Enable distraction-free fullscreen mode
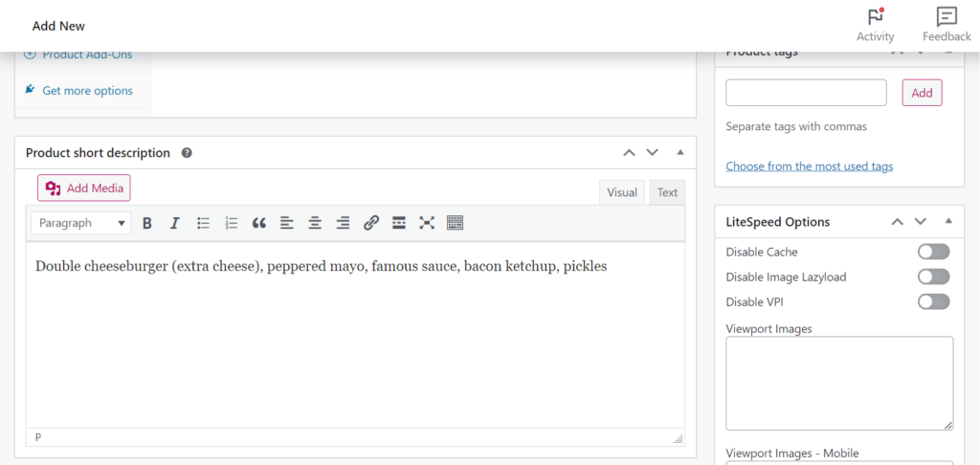Image resolution: width=980 pixels, height=465 pixels. pyautogui.click(x=427, y=223)
